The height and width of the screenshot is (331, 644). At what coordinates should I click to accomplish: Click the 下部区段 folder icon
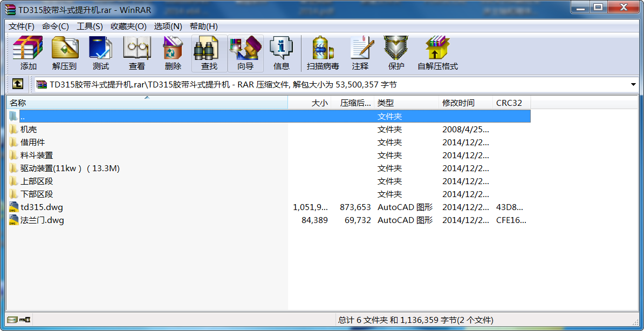tap(13, 194)
